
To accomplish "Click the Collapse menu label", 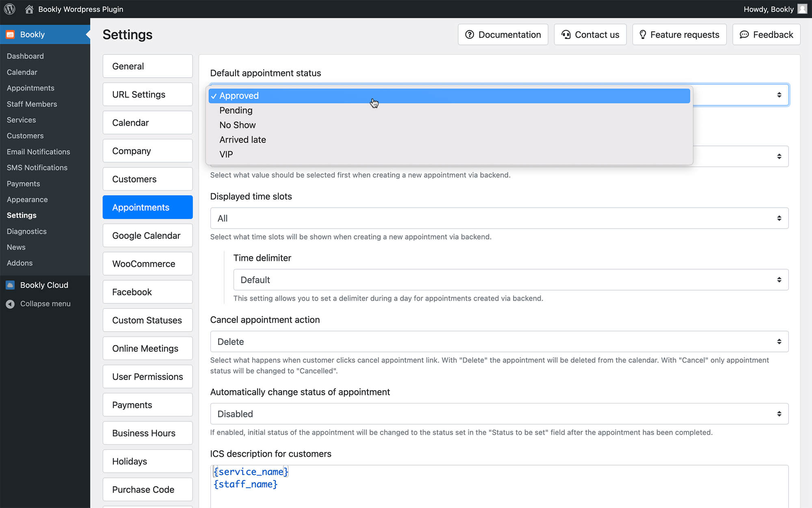I will tap(45, 304).
